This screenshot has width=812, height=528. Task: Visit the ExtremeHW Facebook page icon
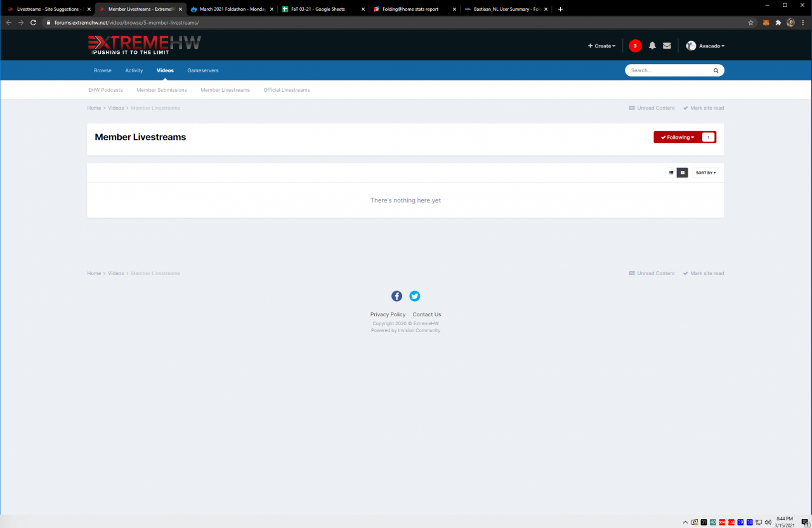point(396,296)
